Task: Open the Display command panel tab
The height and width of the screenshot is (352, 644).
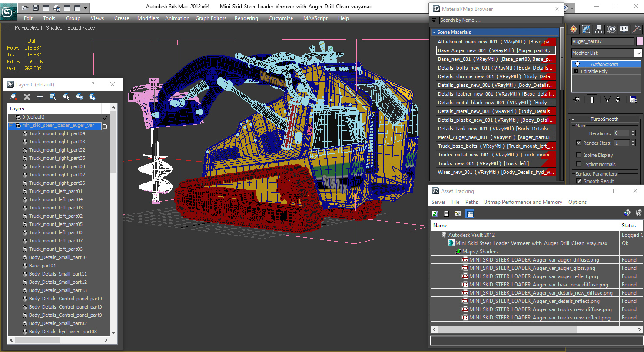Action: [x=624, y=29]
